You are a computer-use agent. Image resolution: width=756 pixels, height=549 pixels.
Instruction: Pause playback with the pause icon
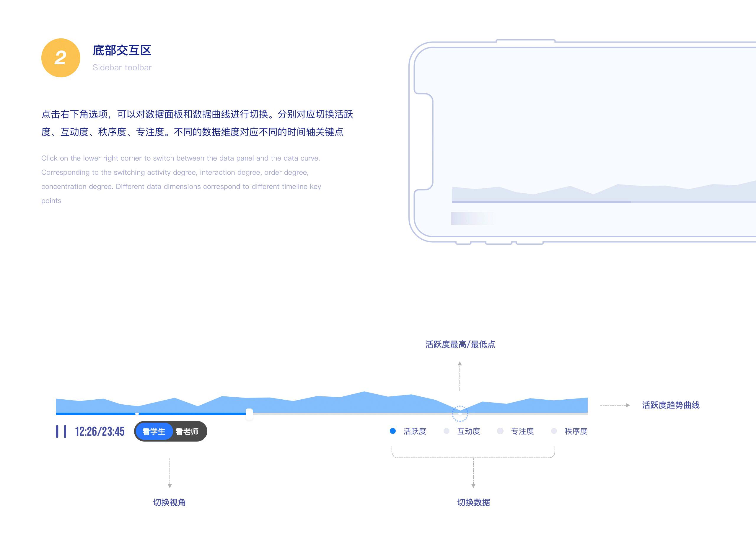click(x=61, y=432)
